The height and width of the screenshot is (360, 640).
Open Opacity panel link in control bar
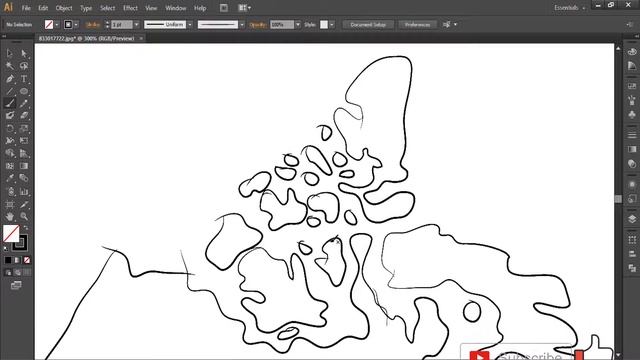pos(258,25)
